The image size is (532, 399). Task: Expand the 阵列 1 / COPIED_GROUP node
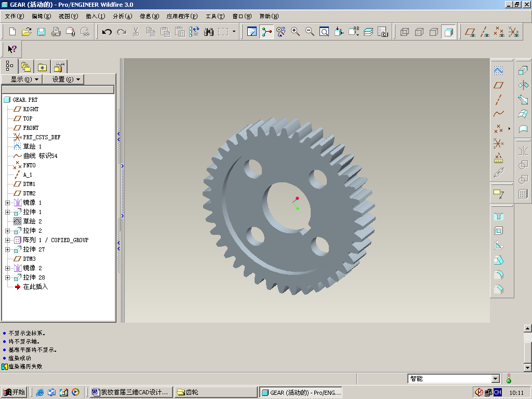pos(8,240)
